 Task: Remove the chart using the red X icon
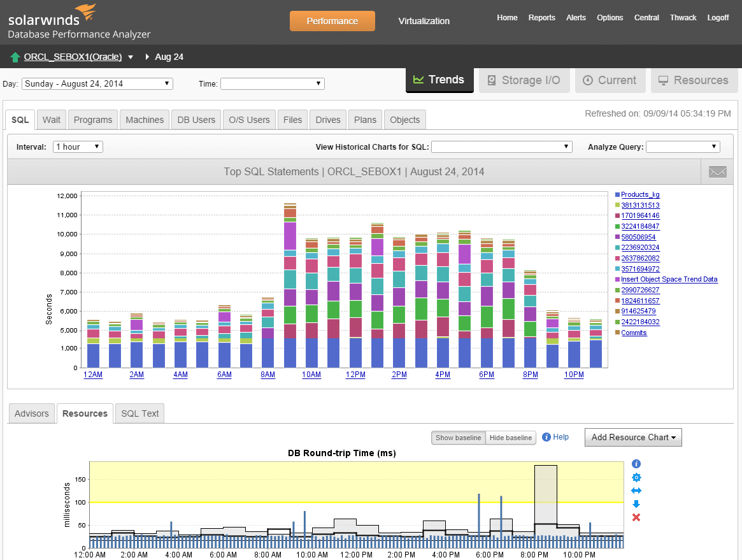tap(636, 517)
